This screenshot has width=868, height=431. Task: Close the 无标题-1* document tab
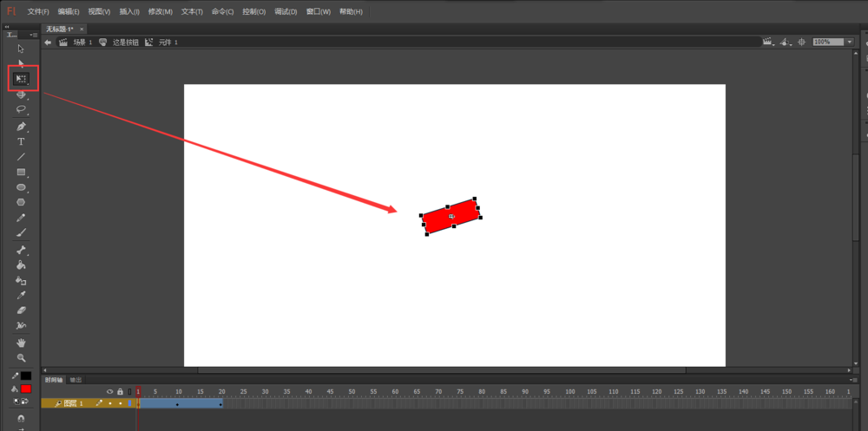(x=82, y=29)
